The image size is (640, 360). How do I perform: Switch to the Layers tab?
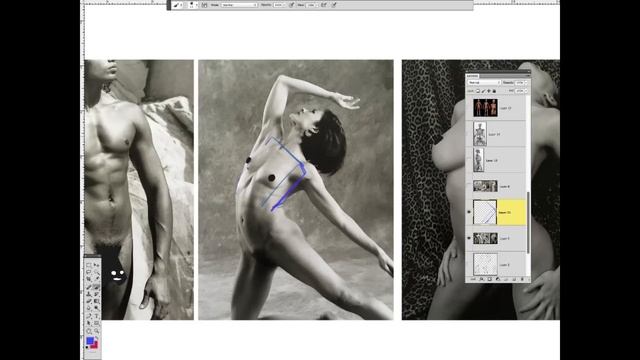472,76
